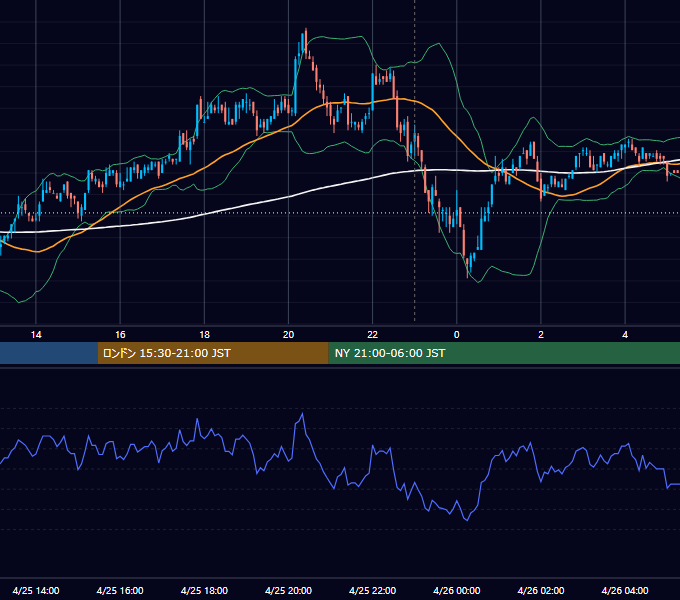Click the 4/25 20:00 date label
Viewport: 680px width, 600px height.
click(x=288, y=590)
